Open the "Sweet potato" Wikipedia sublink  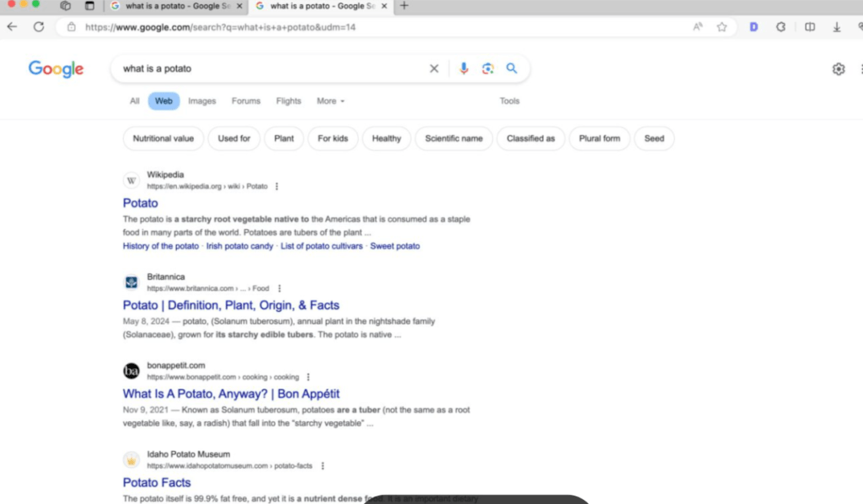394,246
